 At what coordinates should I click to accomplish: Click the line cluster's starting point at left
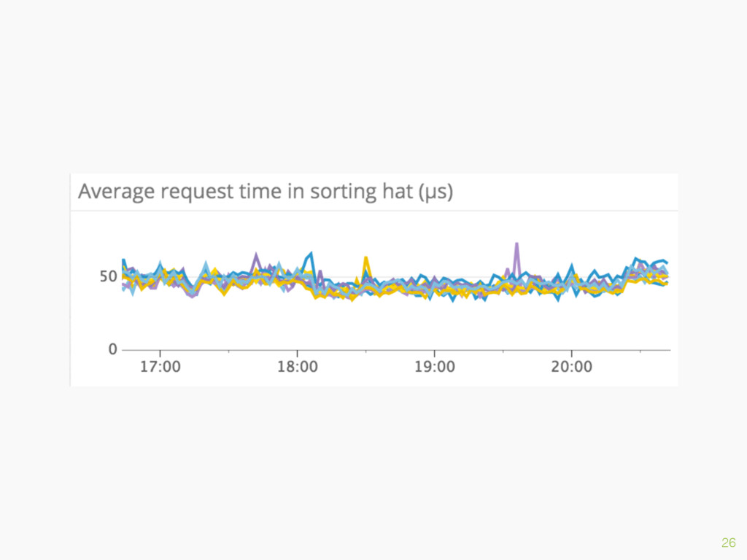coord(123,274)
